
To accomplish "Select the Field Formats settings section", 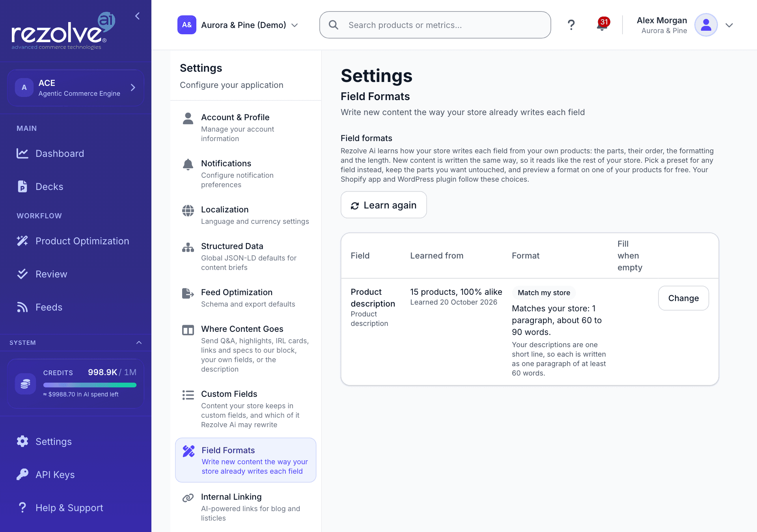I will click(246, 460).
